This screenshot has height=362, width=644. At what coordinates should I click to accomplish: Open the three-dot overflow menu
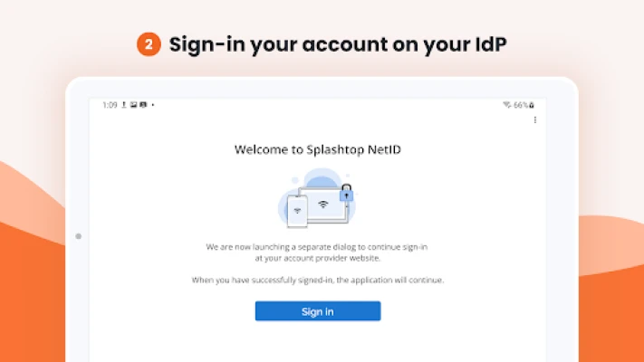(x=534, y=119)
